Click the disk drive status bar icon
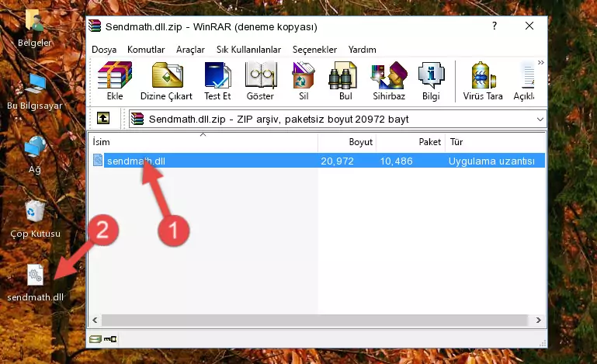The width and height of the screenshot is (597, 364). (x=95, y=339)
